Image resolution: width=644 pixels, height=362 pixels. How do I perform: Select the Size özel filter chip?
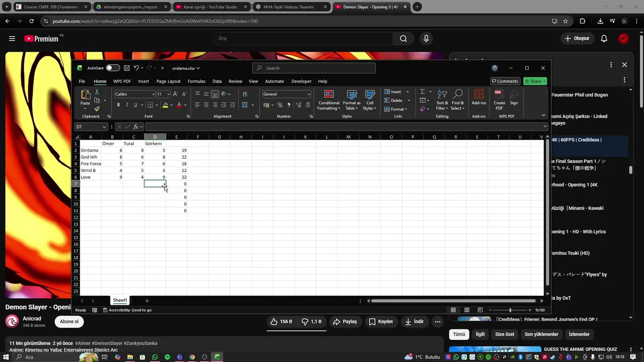point(505,334)
